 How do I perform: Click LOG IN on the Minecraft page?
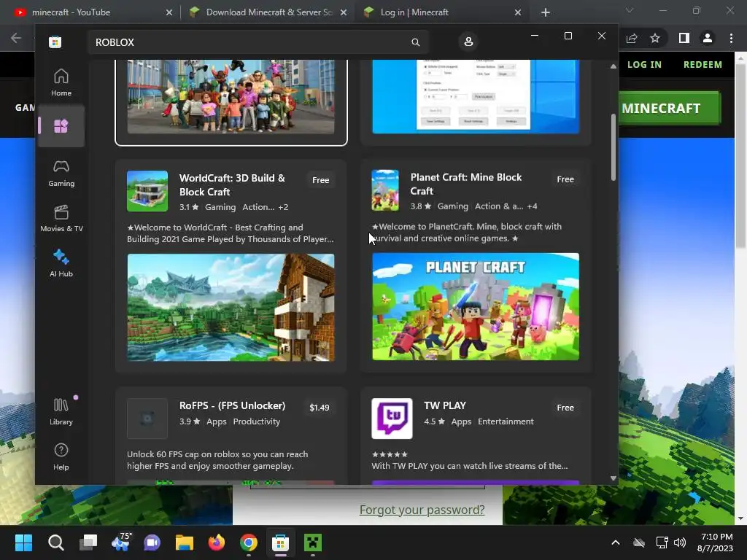coord(644,64)
